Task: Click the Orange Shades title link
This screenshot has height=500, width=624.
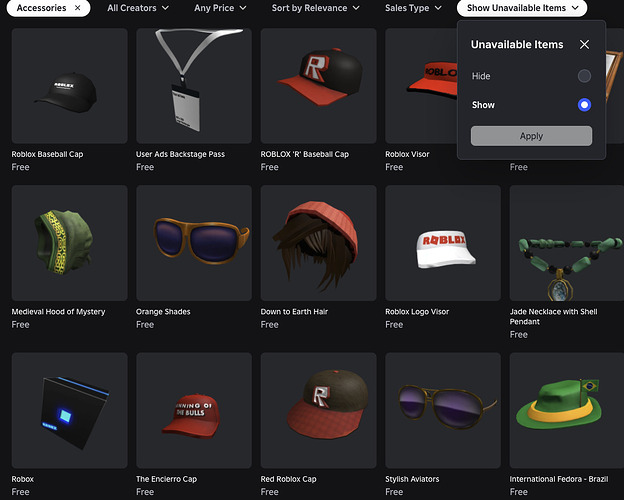Action: [163, 312]
